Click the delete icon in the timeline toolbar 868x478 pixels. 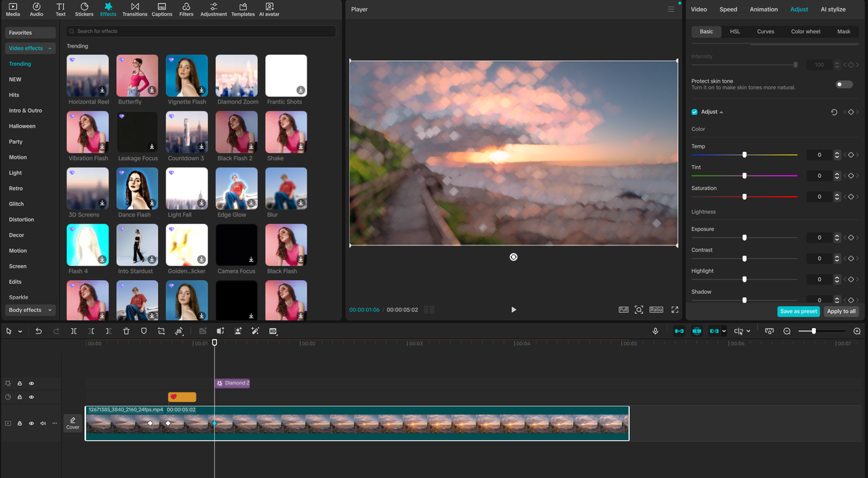(126, 331)
